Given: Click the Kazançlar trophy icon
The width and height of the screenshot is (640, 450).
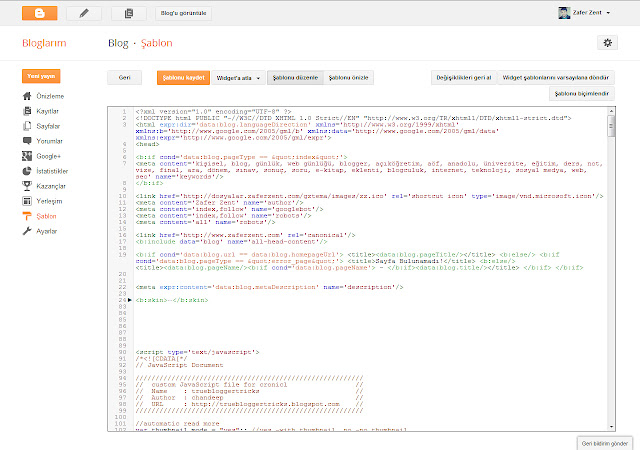Looking at the screenshot, I should (x=27, y=186).
